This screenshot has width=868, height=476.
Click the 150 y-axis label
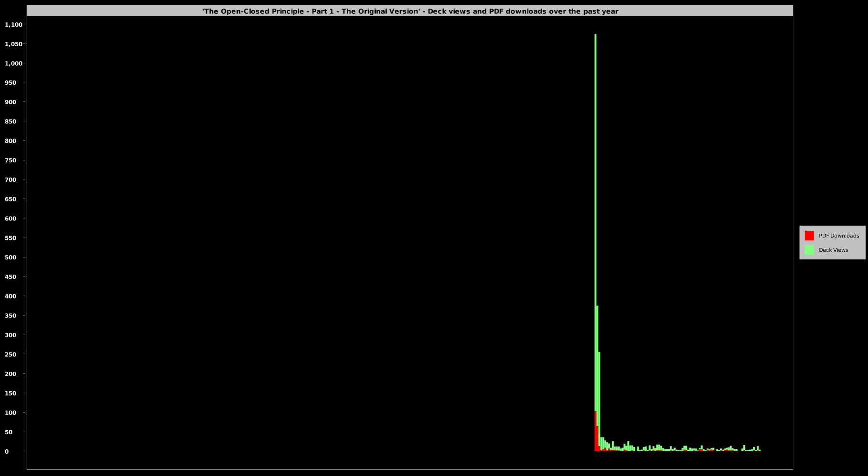point(10,394)
